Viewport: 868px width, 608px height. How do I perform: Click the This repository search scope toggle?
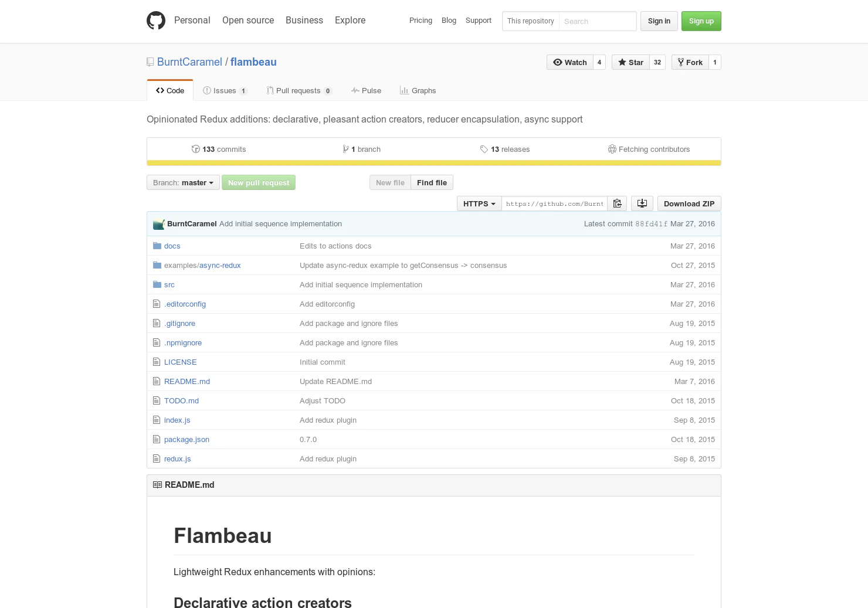coord(530,21)
